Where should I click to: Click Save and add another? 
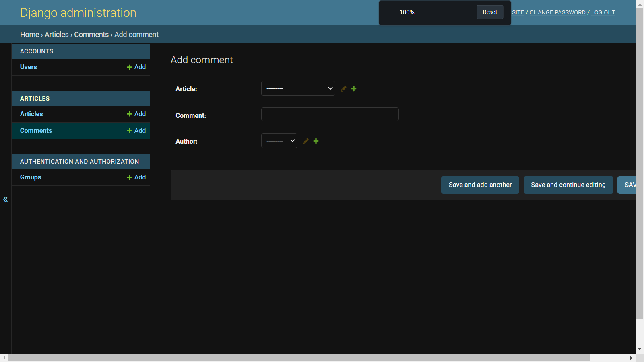point(480,185)
